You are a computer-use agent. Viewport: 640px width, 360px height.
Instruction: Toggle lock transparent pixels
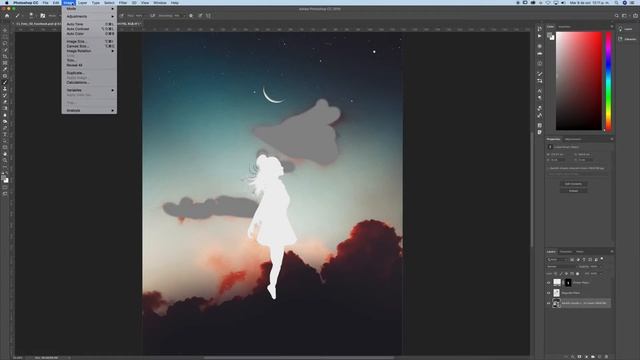[556, 273]
